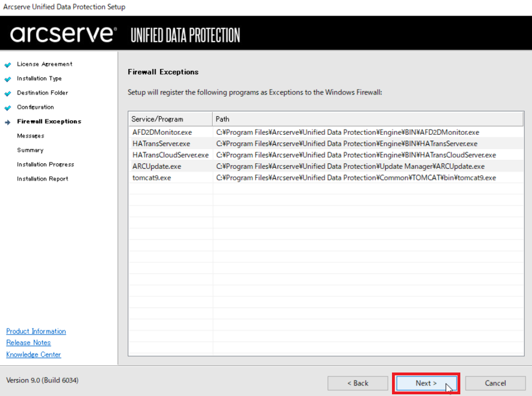The image size is (532, 396).
Task: Go back with the Back button
Action: click(358, 383)
